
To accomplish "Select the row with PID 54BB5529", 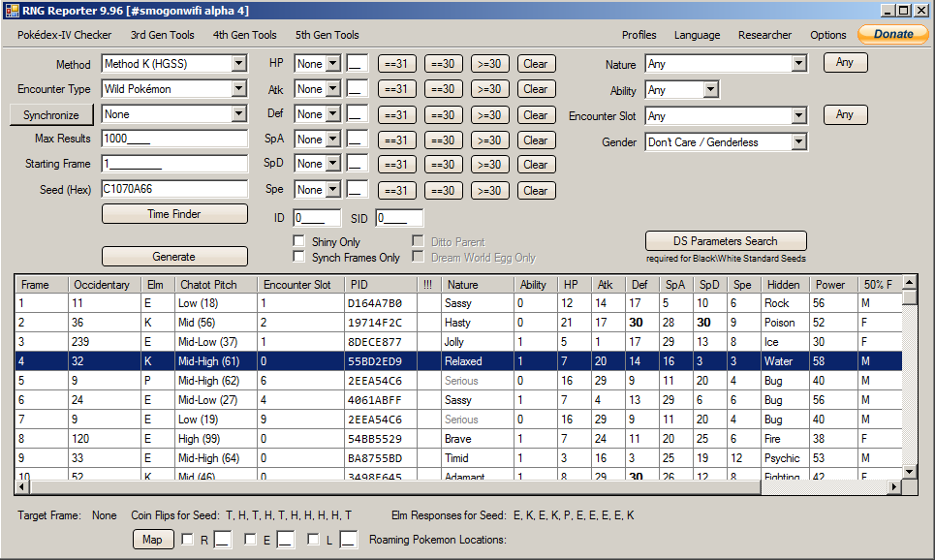I will click(458, 439).
